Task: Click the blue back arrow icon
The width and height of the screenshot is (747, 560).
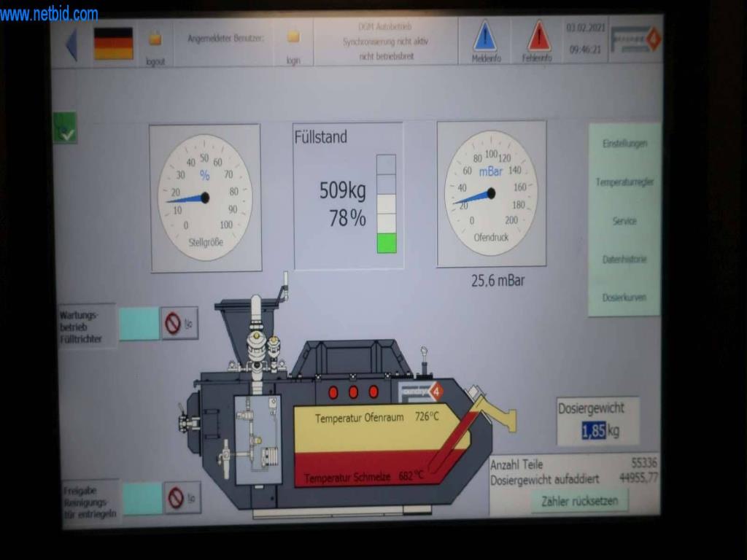Action: coord(71,44)
